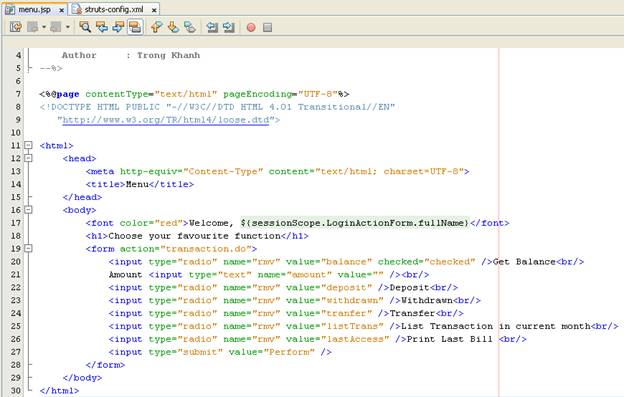Jump to Next Bookmark icon

point(173,27)
